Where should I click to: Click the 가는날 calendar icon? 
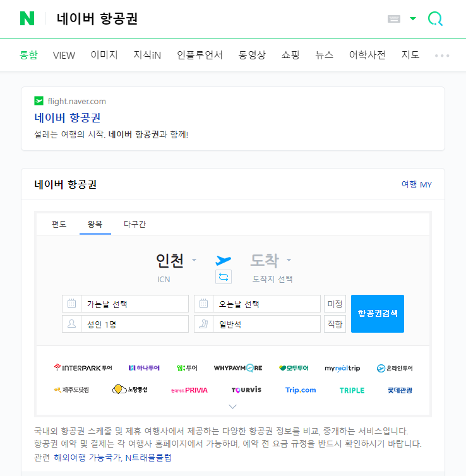(71, 304)
